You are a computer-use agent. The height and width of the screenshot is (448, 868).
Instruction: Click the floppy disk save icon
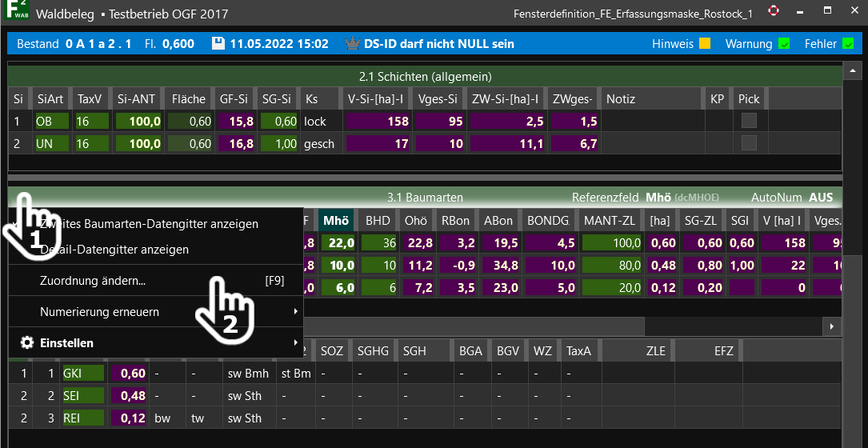tap(218, 44)
